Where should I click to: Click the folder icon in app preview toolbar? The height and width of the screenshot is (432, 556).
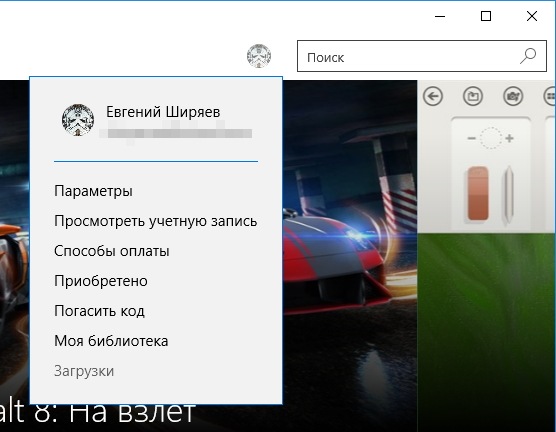(x=473, y=96)
